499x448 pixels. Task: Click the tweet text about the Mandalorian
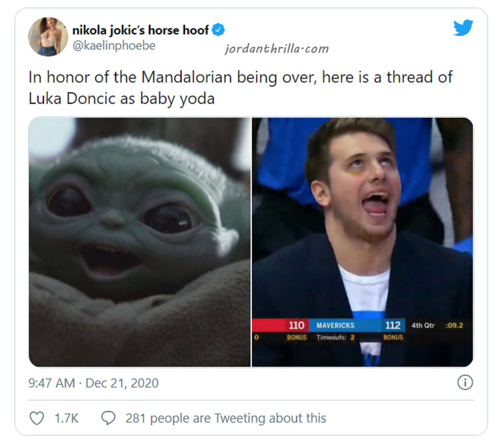[x=240, y=88]
